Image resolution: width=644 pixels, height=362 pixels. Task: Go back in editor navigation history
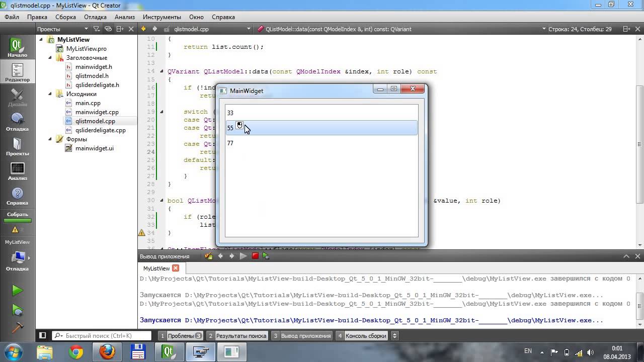144,29
